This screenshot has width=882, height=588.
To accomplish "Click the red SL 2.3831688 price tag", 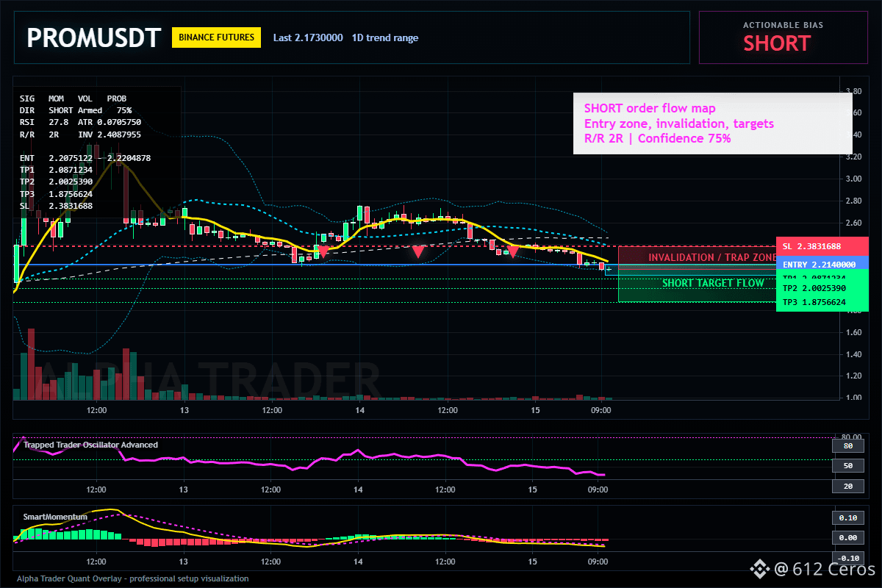I will [822, 246].
